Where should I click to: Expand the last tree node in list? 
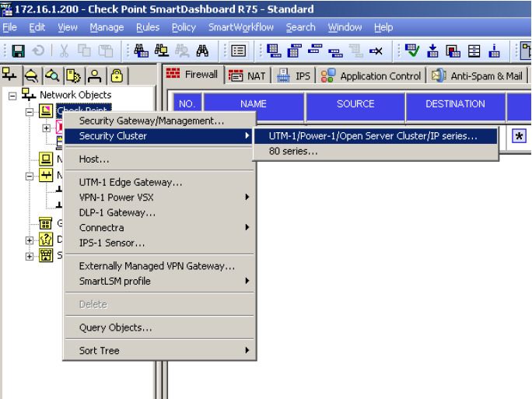pyautogui.click(x=30, y=256)
